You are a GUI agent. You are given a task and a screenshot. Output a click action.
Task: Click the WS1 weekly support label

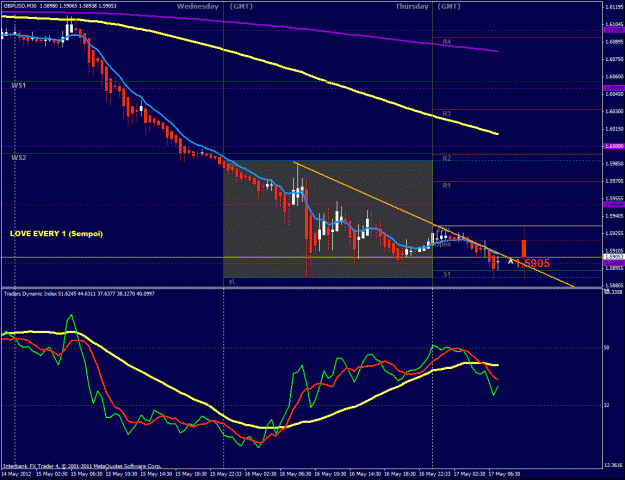pyautogui.click(x=19, y=85)
